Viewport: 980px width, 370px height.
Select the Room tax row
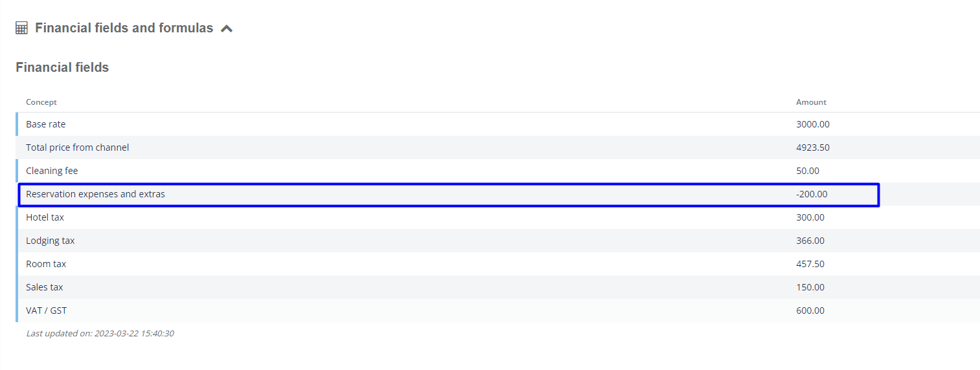[x=497, y=264]
